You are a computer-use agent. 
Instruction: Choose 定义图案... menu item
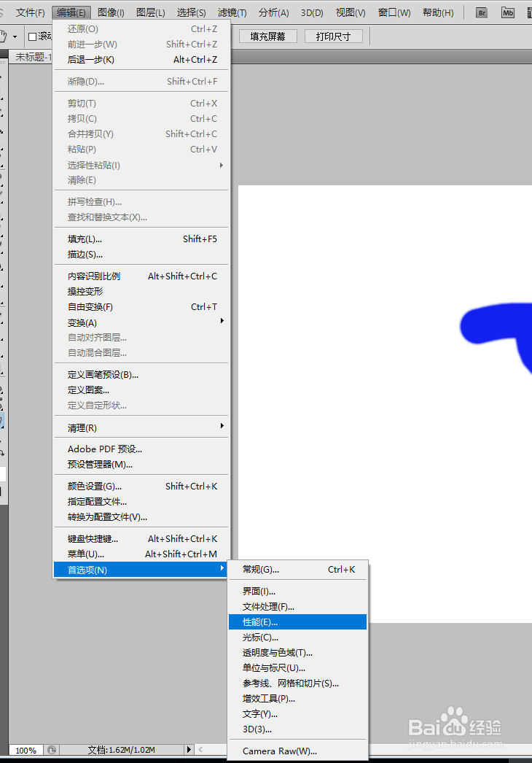(141, 390)
